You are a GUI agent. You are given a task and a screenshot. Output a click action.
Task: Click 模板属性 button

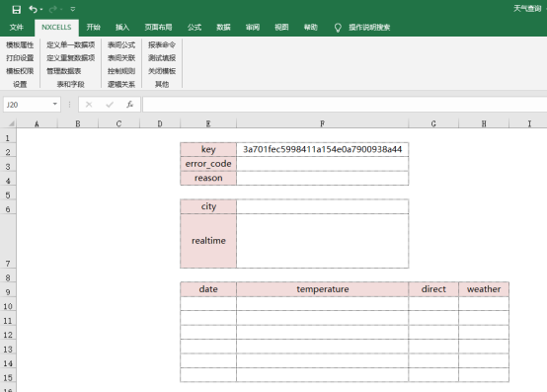coord(20,45)
